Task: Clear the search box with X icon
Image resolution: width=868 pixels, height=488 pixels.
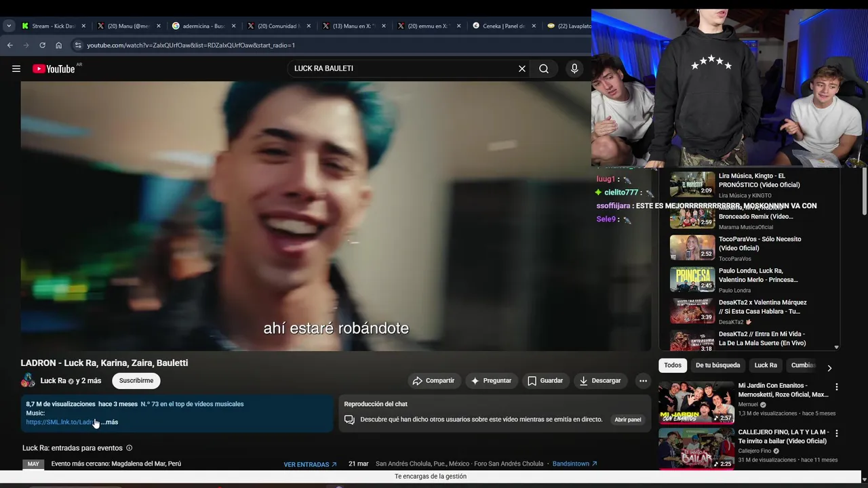Action: pos(522,68)
